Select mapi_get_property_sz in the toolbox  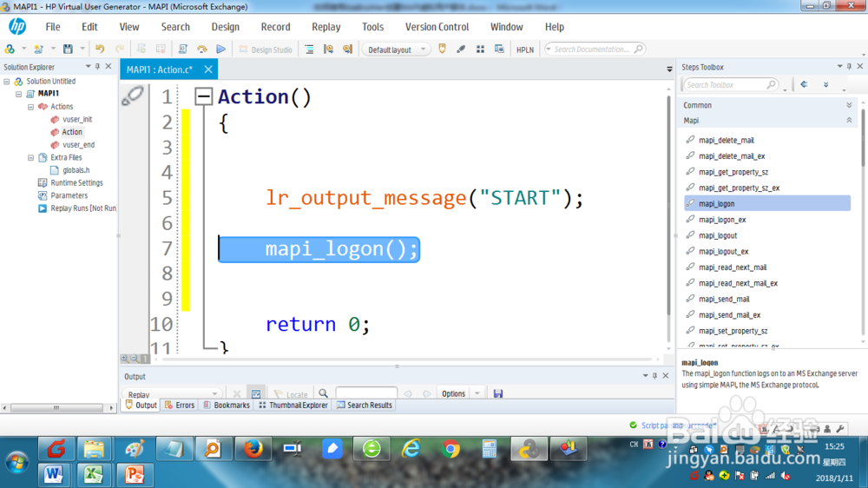tap(733, 172)
